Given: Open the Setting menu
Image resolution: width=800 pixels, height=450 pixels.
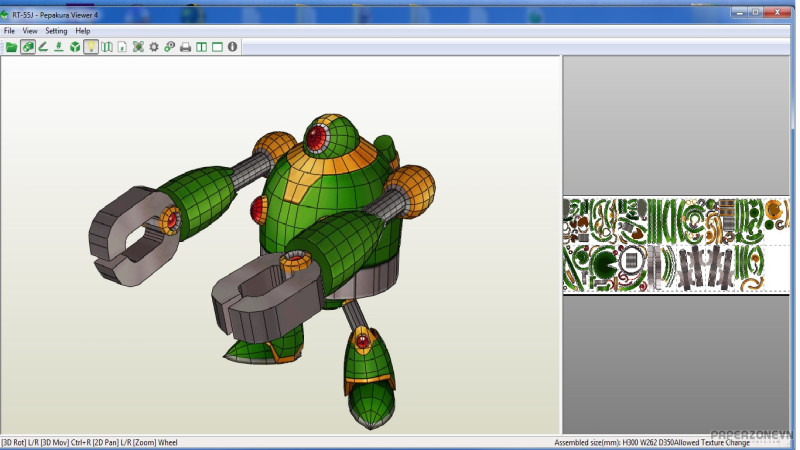Looking at the screenshot, I should 56,31.
